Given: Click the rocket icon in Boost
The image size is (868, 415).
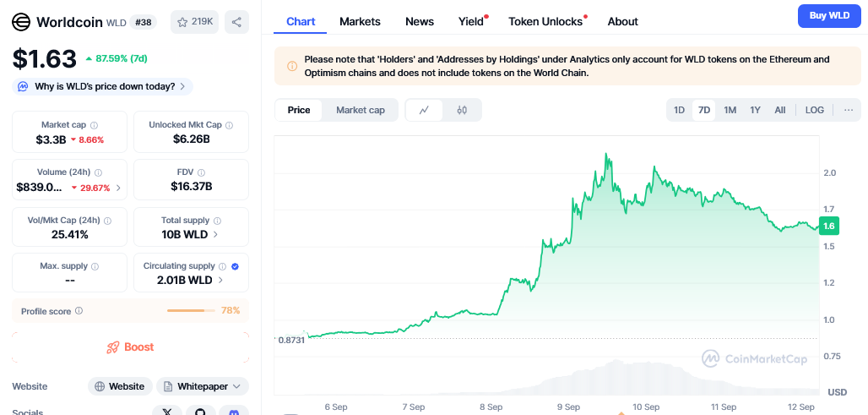Looking at the screenshot, I should tap(113, 347).
